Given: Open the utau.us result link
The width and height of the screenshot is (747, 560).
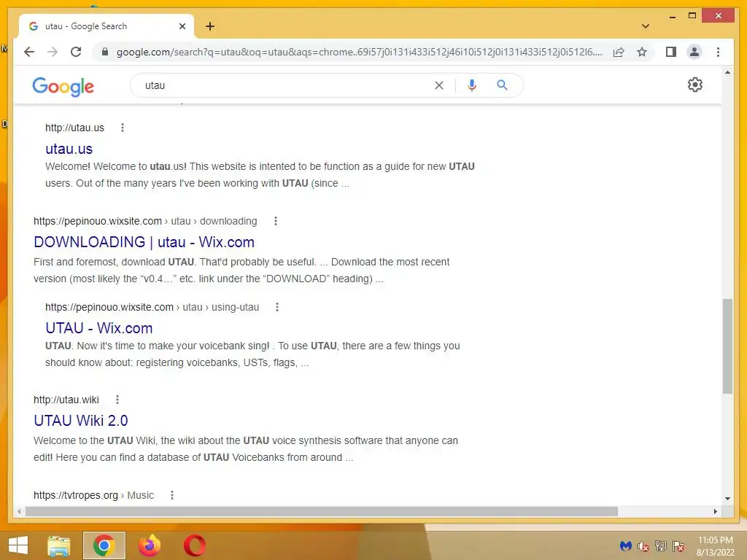Looking at the screenshot, I should 69,149.
